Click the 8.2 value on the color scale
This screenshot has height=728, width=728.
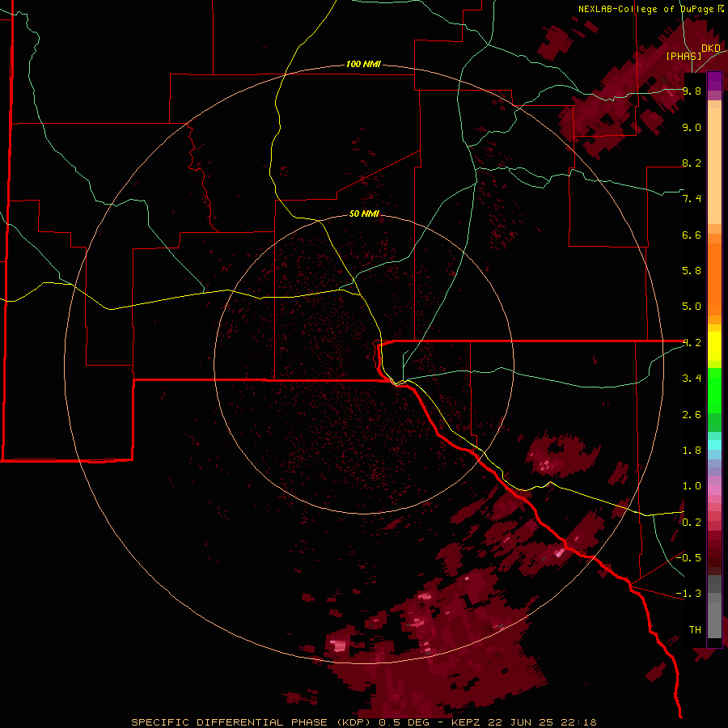tap(692, 163)
